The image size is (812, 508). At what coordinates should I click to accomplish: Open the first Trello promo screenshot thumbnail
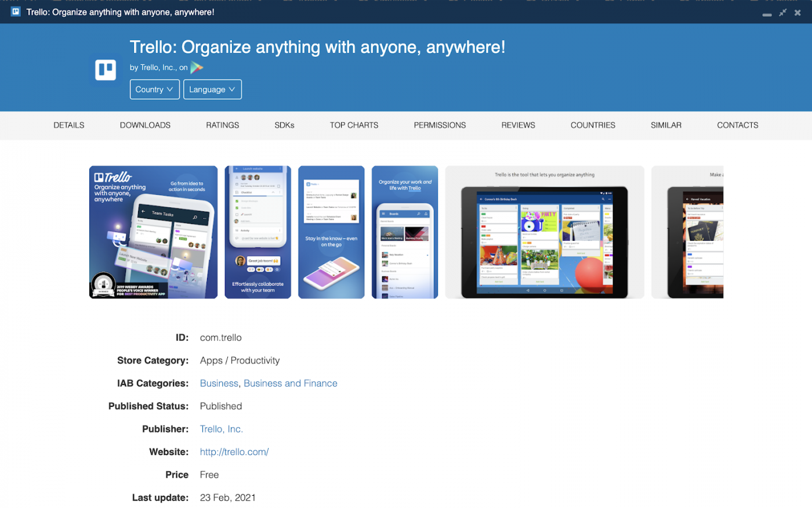[x=153, y=232]
